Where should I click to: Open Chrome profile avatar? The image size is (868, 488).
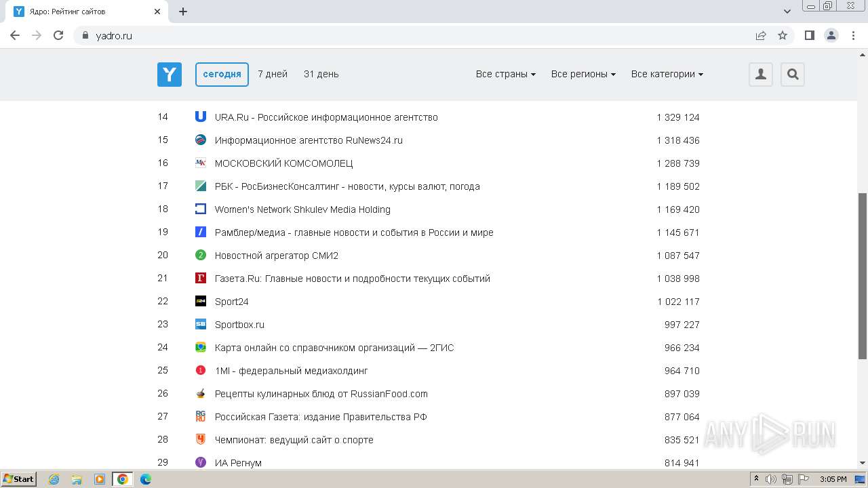(831, 35)
